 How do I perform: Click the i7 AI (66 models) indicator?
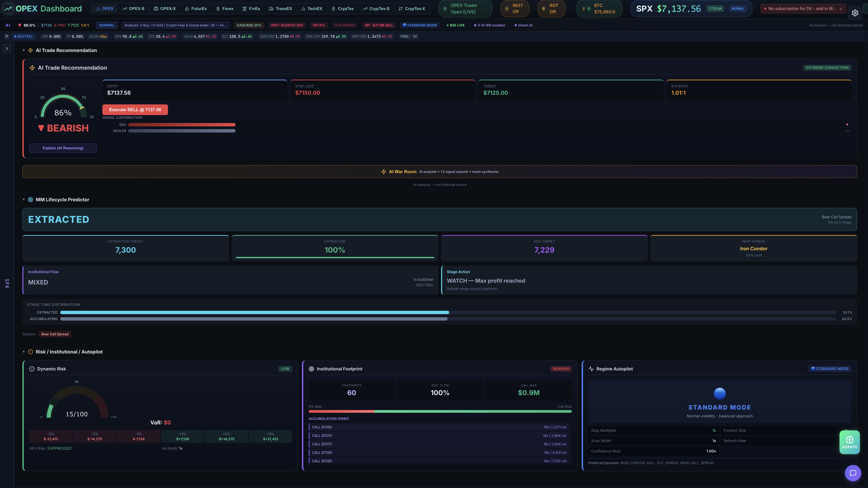tap(490, 25)
